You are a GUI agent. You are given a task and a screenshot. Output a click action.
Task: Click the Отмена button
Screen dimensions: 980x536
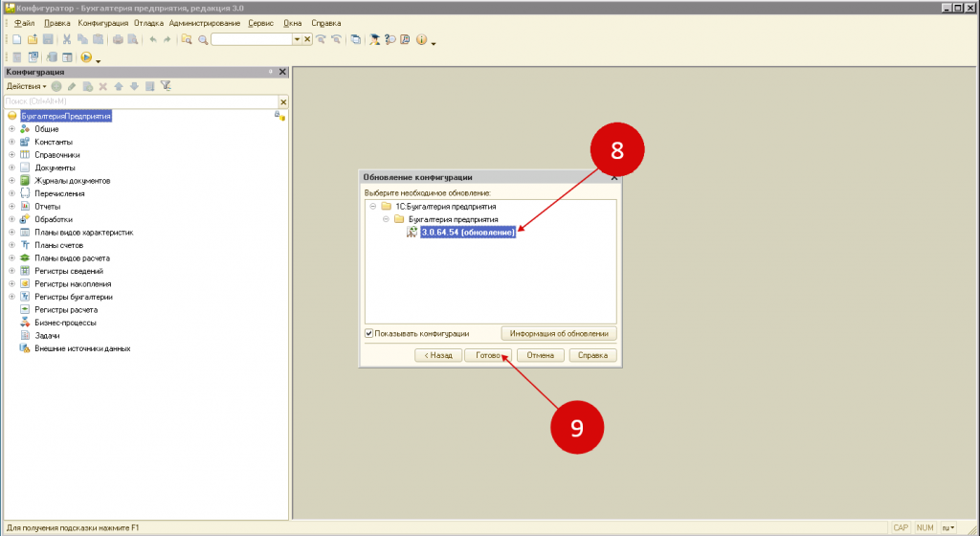coord(540,355)
